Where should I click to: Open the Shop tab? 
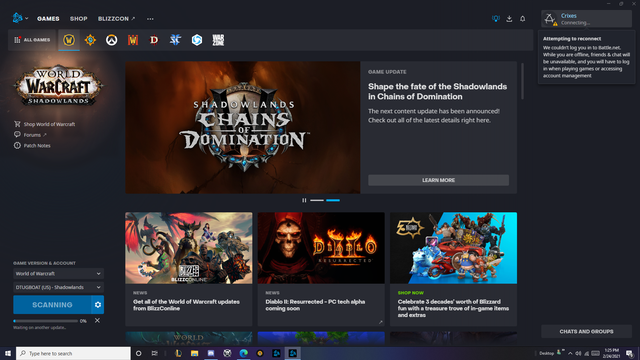tap(78, 19)
